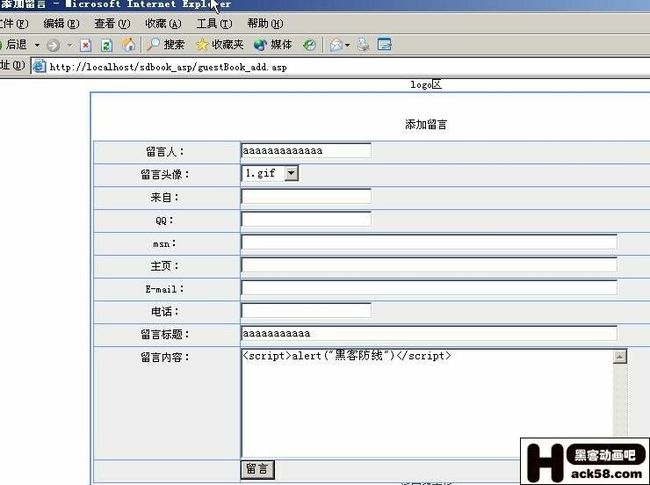Click the 留言人 name input field
Screen dimensions: 650x485
click(306, 150)
